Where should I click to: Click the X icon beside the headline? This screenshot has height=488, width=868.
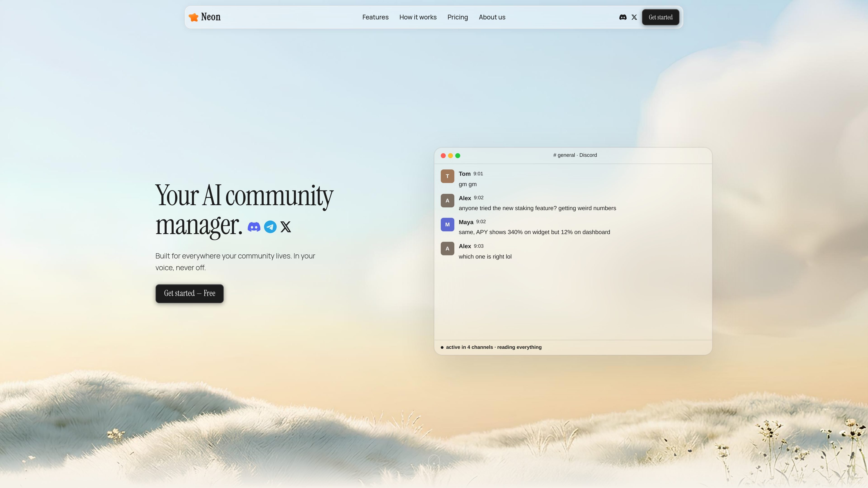point(286,227)
